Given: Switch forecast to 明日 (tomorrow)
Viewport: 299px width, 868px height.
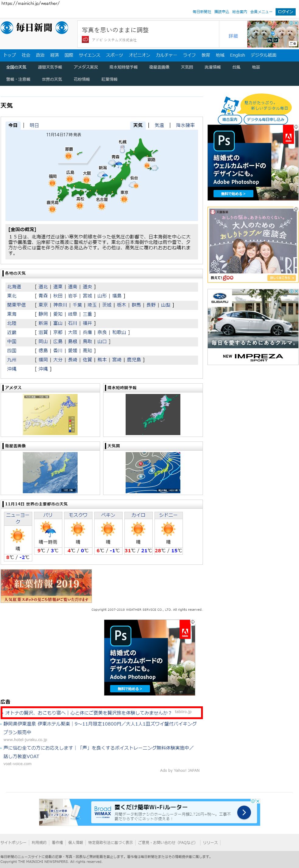Looking at the screenshot, I should (x=34, y=125).
